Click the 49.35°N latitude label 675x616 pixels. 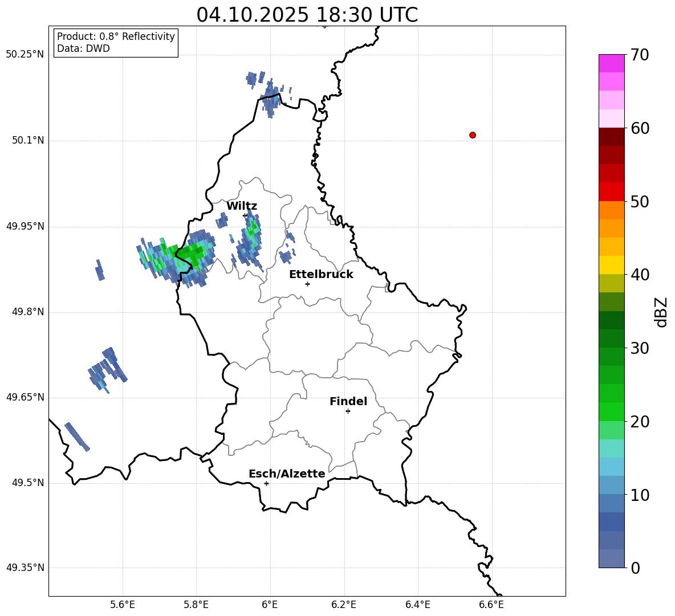click(x=25, y=568)
